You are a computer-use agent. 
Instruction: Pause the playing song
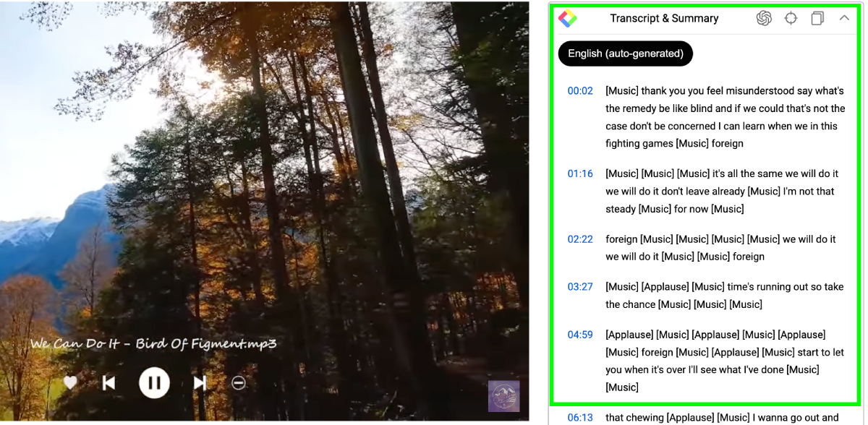(154, 383)
